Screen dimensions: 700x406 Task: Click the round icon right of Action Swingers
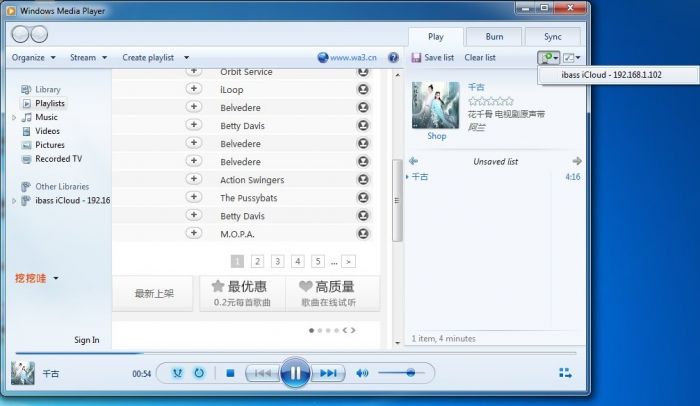[x=363, y=179]
